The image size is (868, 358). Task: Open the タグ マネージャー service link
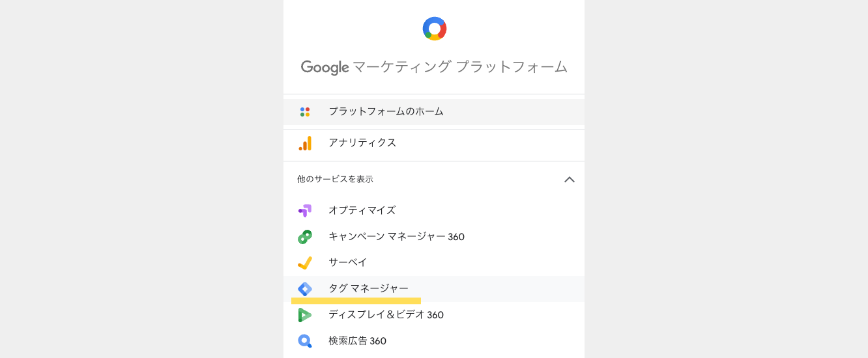pyautogui.click(x=434, y=289)
